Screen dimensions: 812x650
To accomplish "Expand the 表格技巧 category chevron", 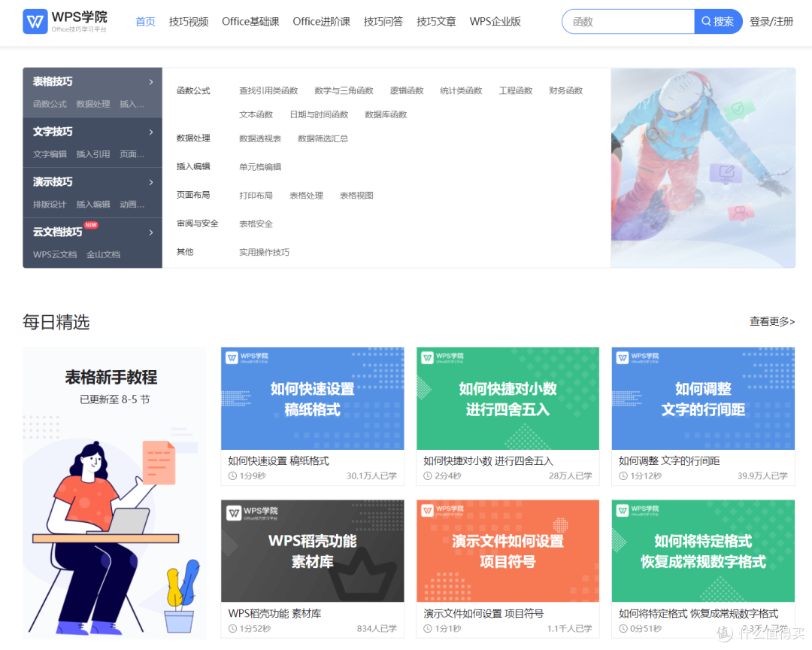I will click(150, 82).
